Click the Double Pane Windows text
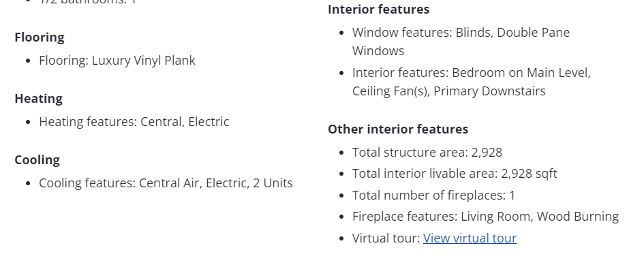This screenshot has width=644, height=265. (461, 42)
